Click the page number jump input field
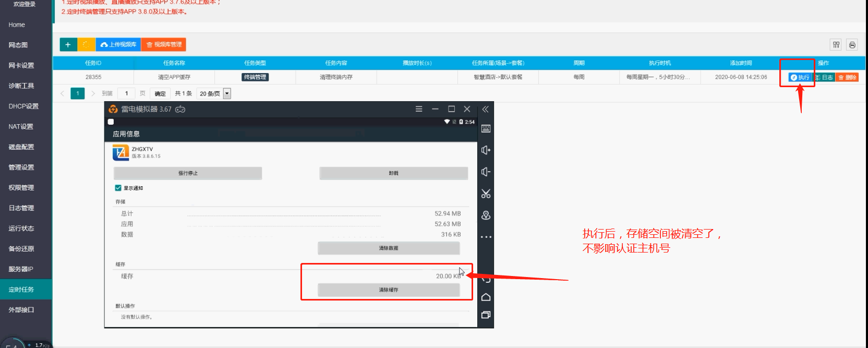Image resolution: width=868 pixels, height=348 pixels. pyautogui.click(x=126, y=93)
